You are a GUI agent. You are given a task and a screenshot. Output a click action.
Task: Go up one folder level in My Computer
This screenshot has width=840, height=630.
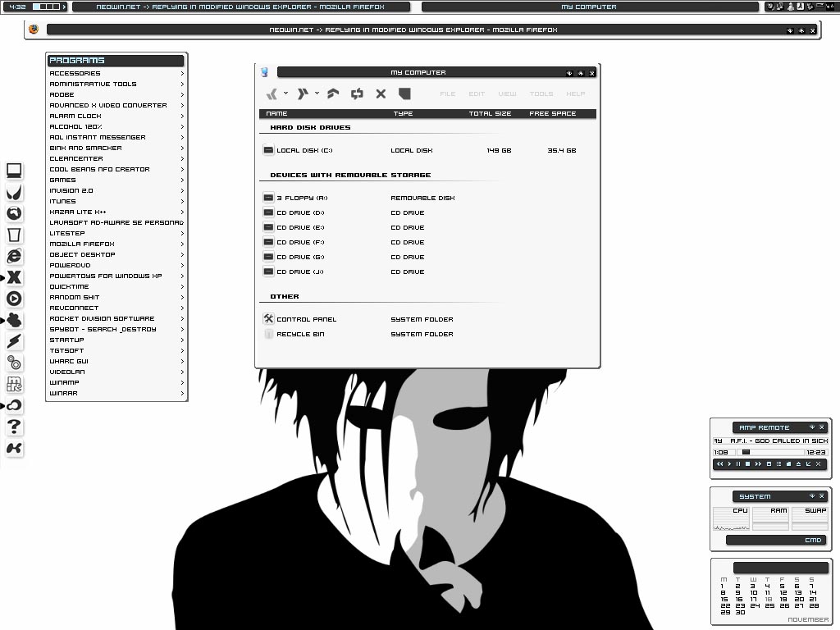click(333, 94)
